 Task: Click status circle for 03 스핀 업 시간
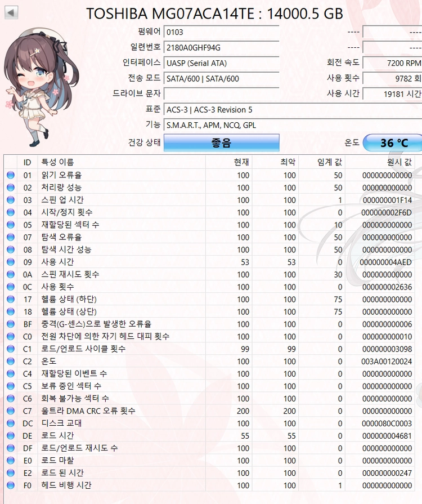coord(11,200)
